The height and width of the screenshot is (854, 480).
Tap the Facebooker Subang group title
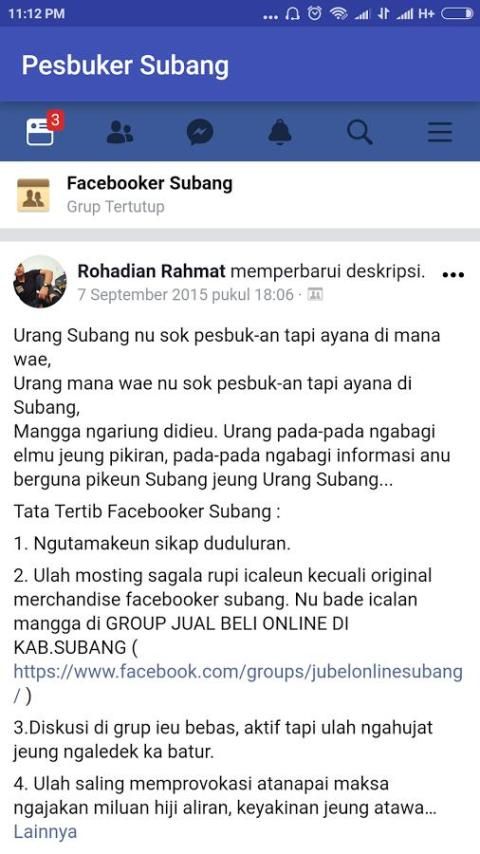(x=150, y=184)
